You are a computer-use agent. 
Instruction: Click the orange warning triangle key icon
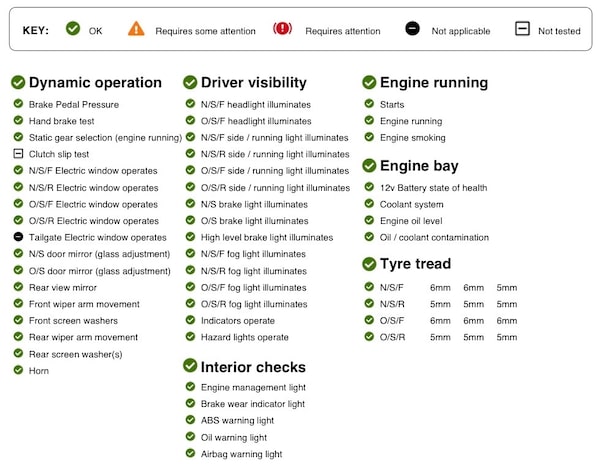coord(136,29)
